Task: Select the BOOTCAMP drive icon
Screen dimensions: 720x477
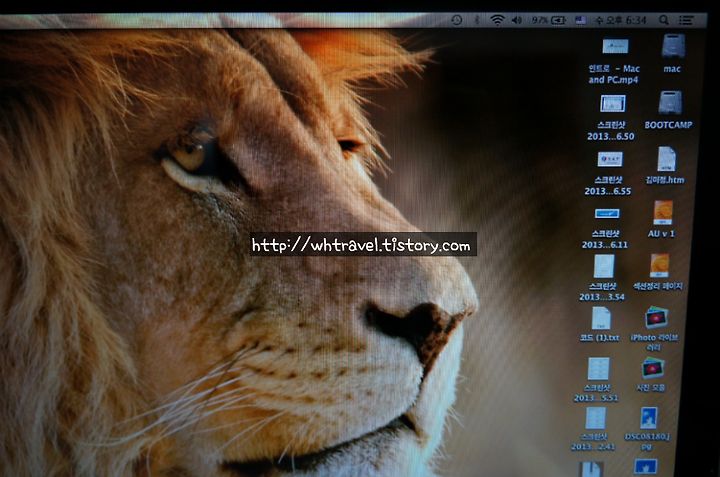Action: (670, 102)
